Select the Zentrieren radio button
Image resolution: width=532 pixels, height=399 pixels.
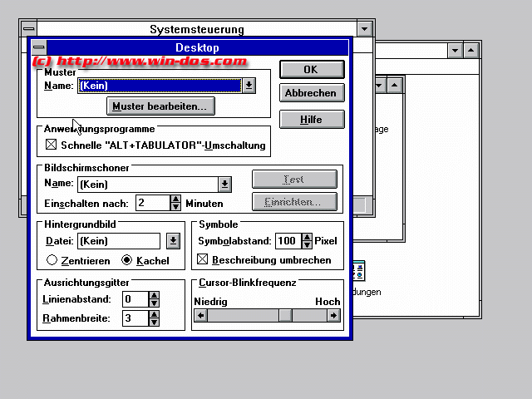click(x=52, y=260)
